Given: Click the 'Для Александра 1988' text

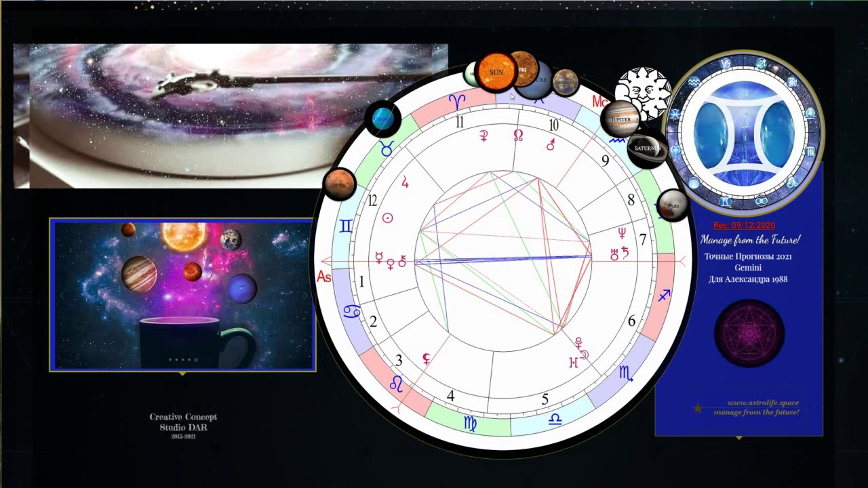Looking at the screenshot, I should click(x=748, y=279).
